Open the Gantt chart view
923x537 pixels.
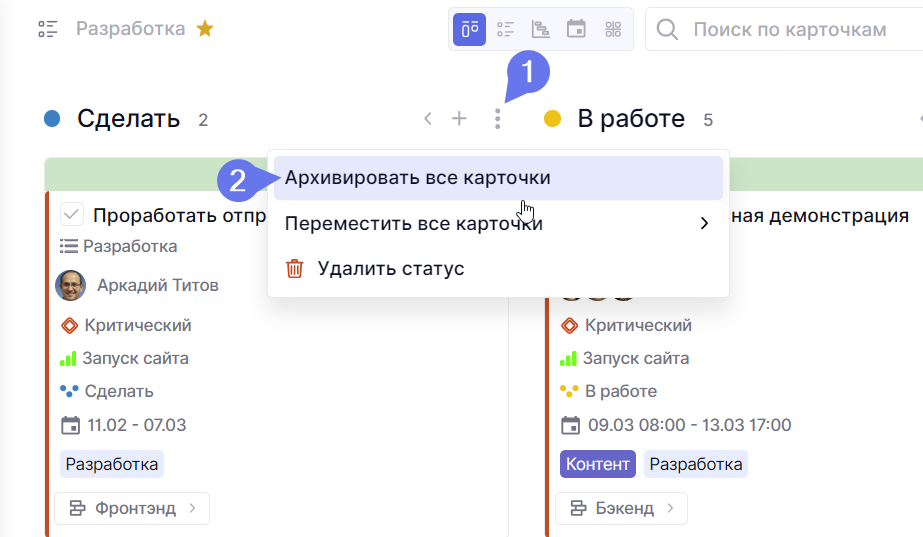coord(540,29)
